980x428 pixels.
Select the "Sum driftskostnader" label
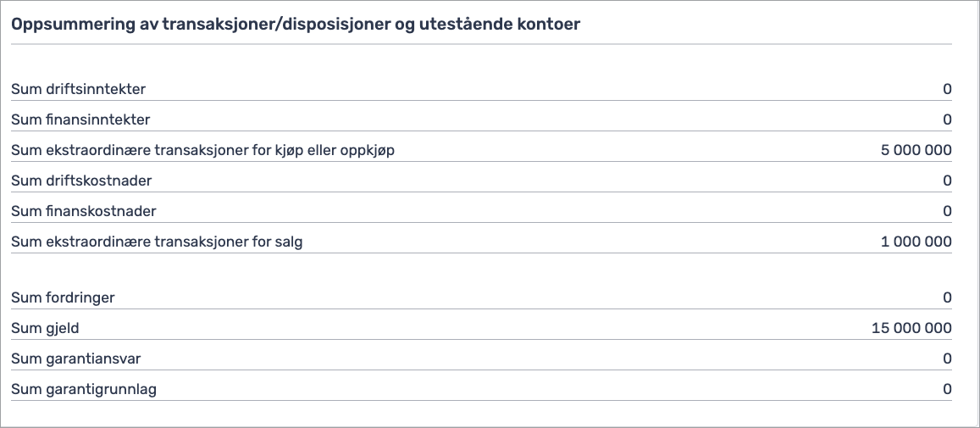pos(81,181)
